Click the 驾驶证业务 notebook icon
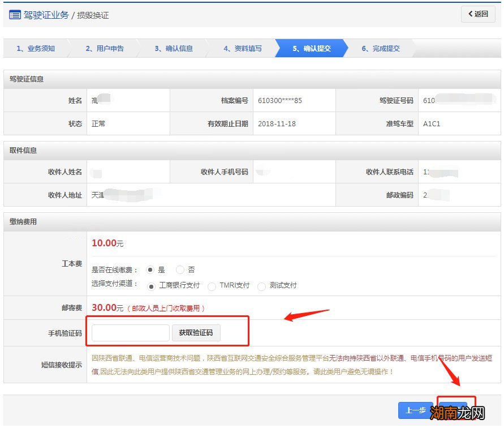This screenshot has width=504, height=428. [x=14, y=15]
